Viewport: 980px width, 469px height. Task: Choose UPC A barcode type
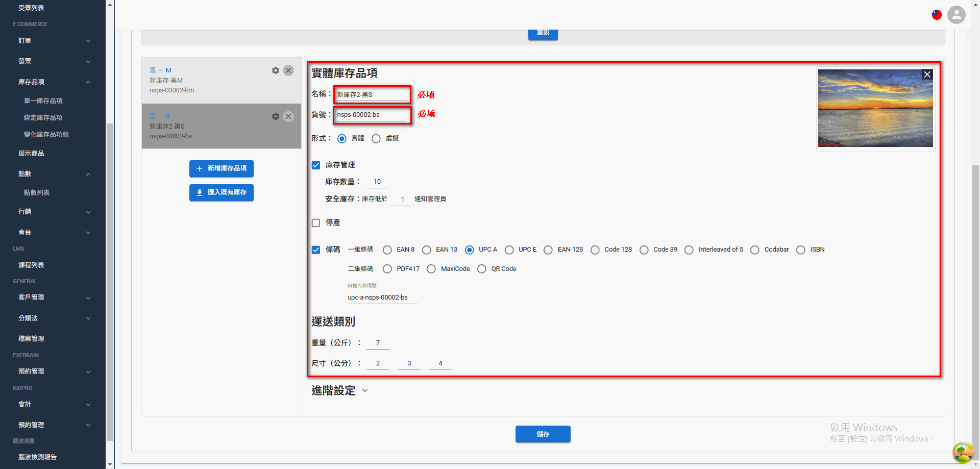tap(470, 250)
